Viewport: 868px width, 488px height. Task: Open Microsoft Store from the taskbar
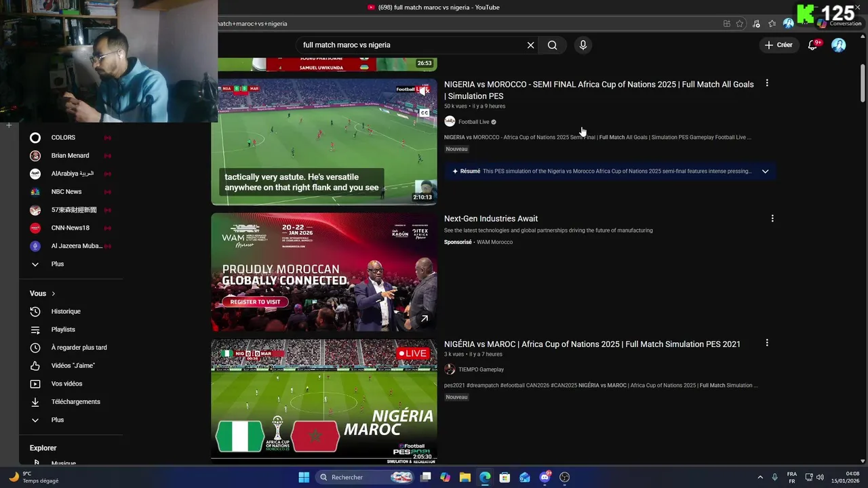click(x=505, y=477)
